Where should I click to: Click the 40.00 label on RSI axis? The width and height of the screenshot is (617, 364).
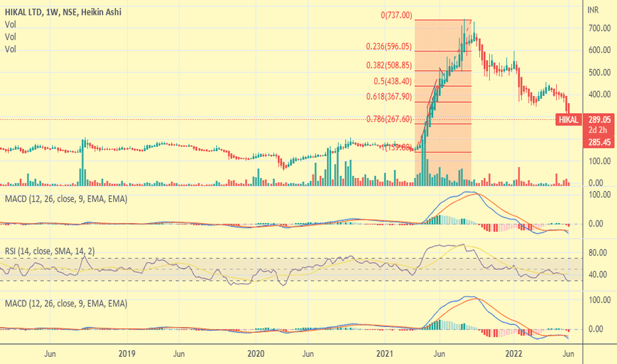point(598,275)
